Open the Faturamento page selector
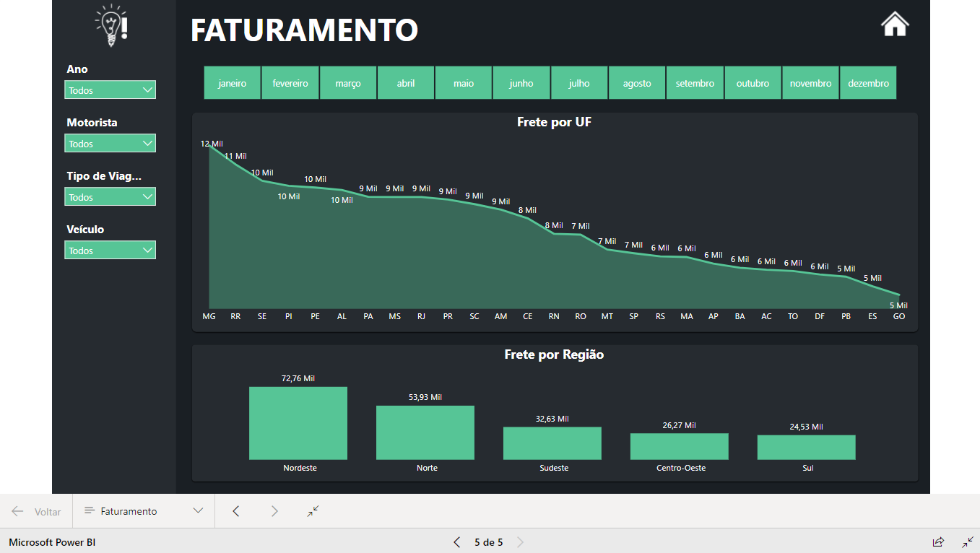This screenshot has width=980, height=553. click(143, 511)
